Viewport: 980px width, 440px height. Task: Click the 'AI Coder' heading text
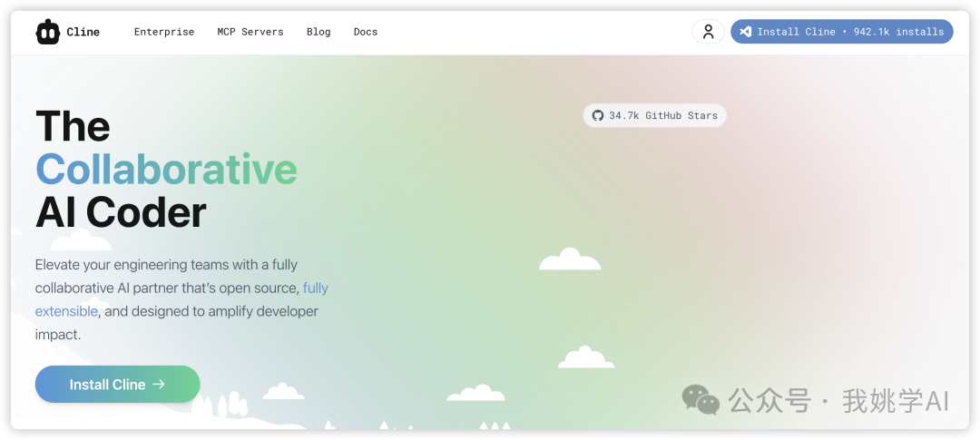click(x=121, y=212)
